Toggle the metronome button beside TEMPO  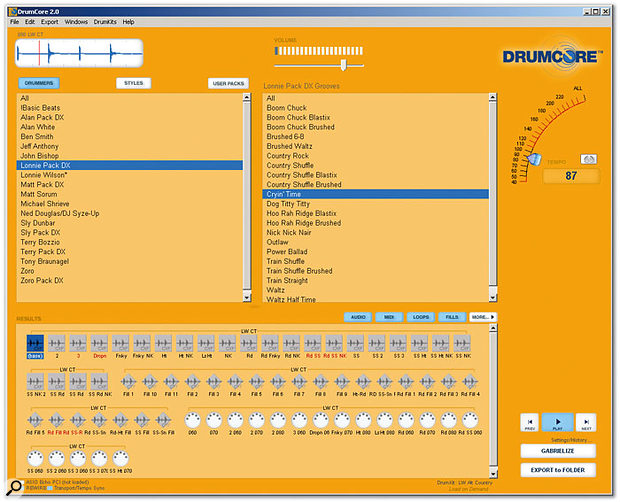pos(588,159)
